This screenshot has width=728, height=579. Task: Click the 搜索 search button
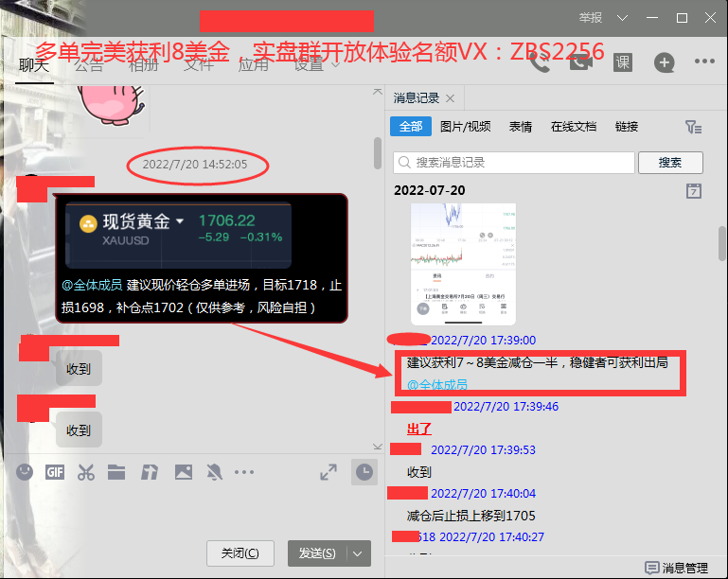(x=670, y=163)
